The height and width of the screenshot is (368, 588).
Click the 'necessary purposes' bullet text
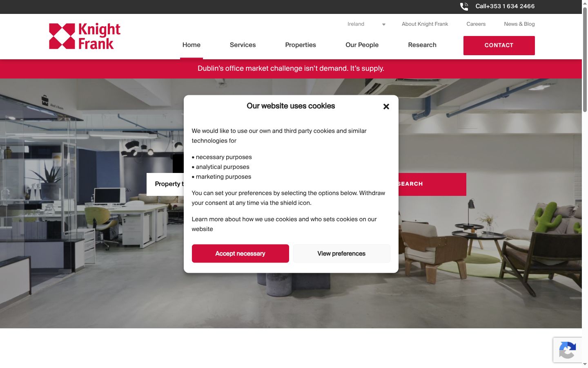click(x=224, y=157)
